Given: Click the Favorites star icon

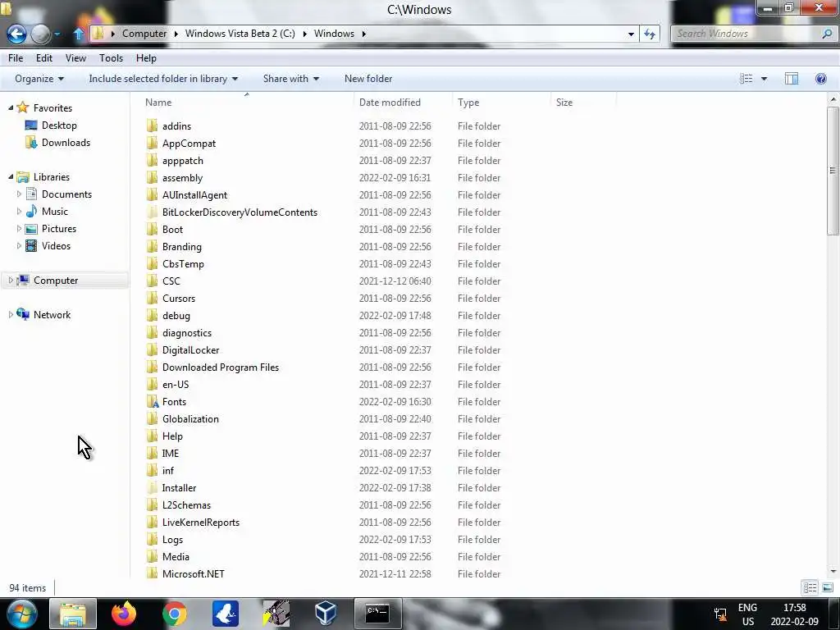Looking at the screenshot, I should click(x=22, y=107).
